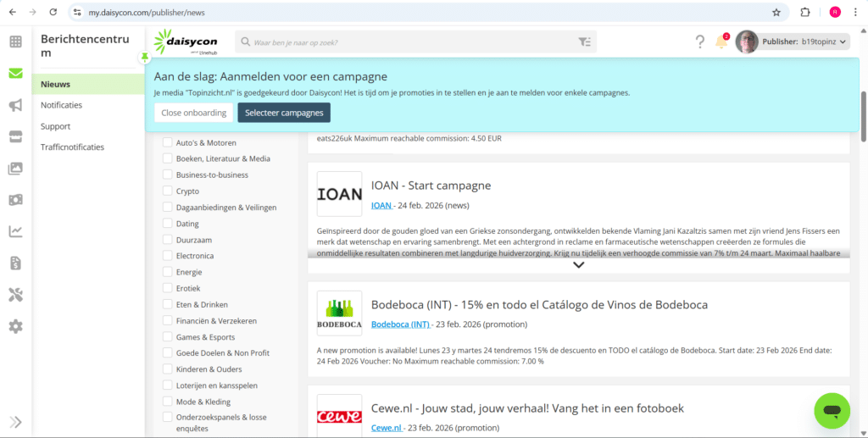868x438 pixels.
Task: Open the Cewe.nl advertiser link
Action: click(x=387, y=428)
